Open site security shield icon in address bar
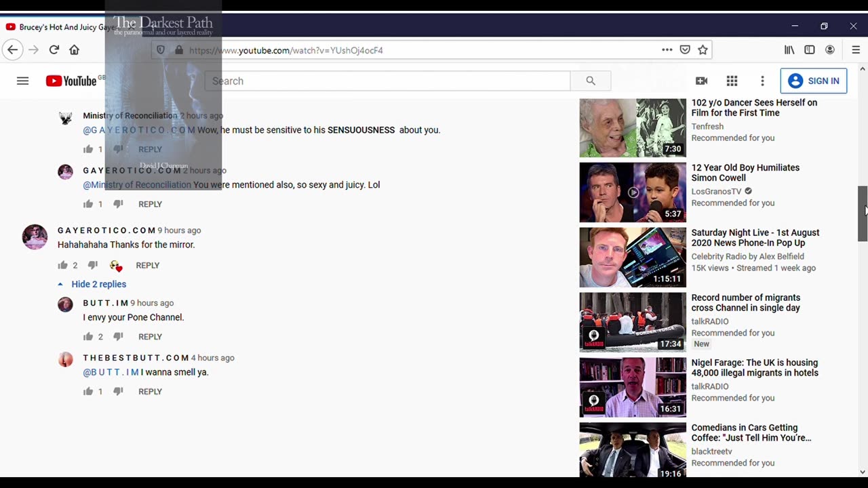The height and width of the screenshot is (488, 868). point(161,50)
